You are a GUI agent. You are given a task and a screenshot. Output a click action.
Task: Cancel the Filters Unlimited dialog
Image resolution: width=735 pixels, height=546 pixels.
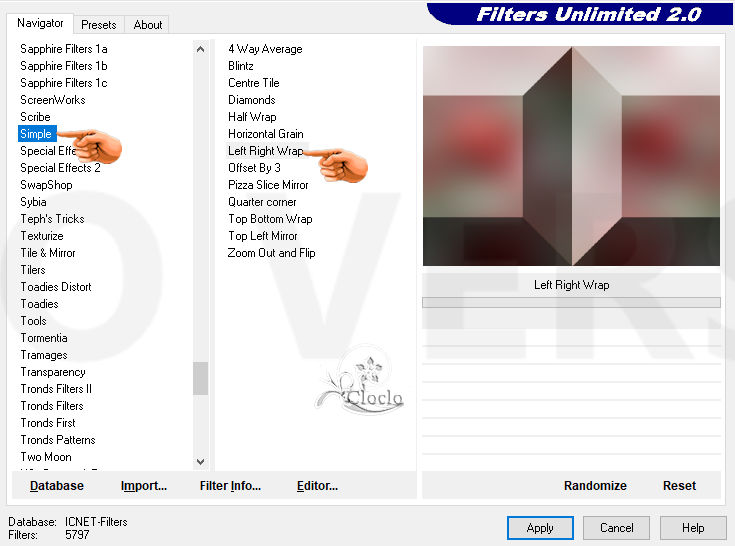(616, 528)
